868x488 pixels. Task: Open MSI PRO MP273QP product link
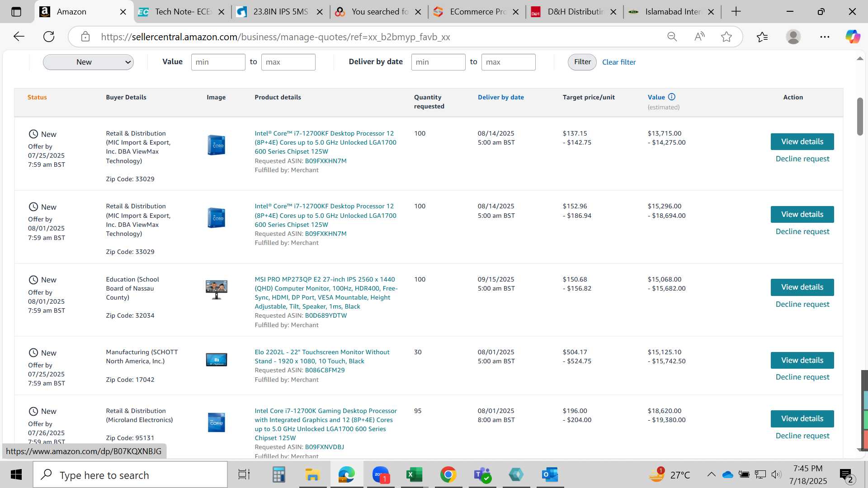tap(326, 293)
